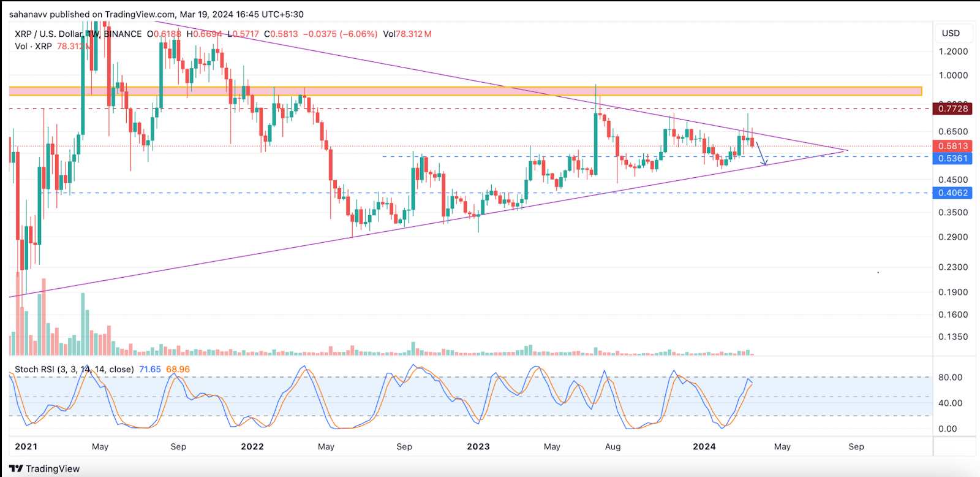Click the TradingView logo

tap(44, 468)
